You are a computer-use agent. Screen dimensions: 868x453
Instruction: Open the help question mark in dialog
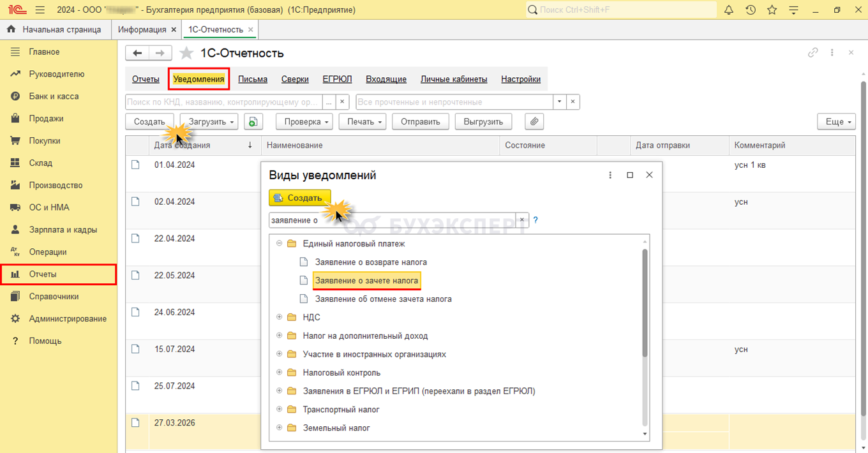click(x=535, y=220)
